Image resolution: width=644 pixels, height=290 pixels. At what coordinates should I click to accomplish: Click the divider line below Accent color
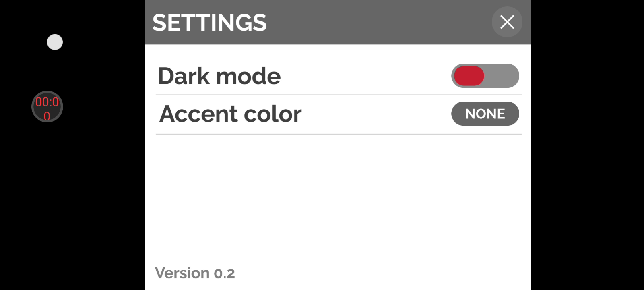pyautogui.click(x=338, y=134)
